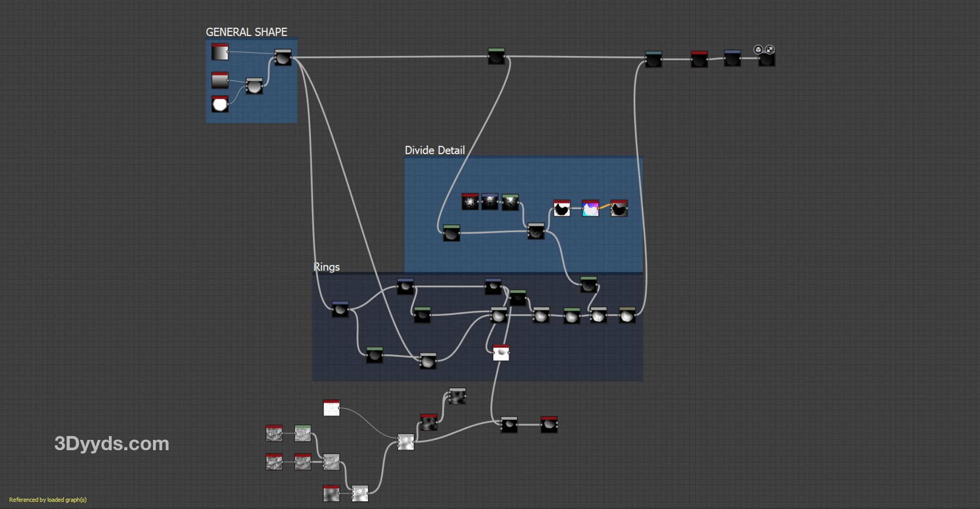Select the rainbow-colored node in Divide Detail

tap(590, 208)
